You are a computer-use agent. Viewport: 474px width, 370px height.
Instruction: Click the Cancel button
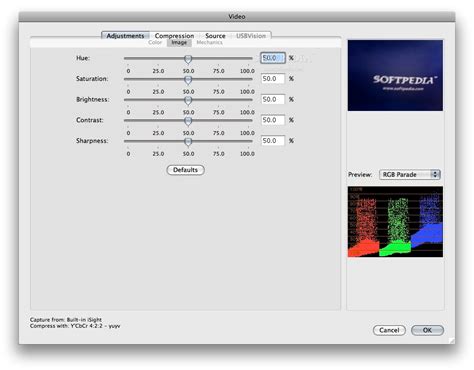(389, 330)
